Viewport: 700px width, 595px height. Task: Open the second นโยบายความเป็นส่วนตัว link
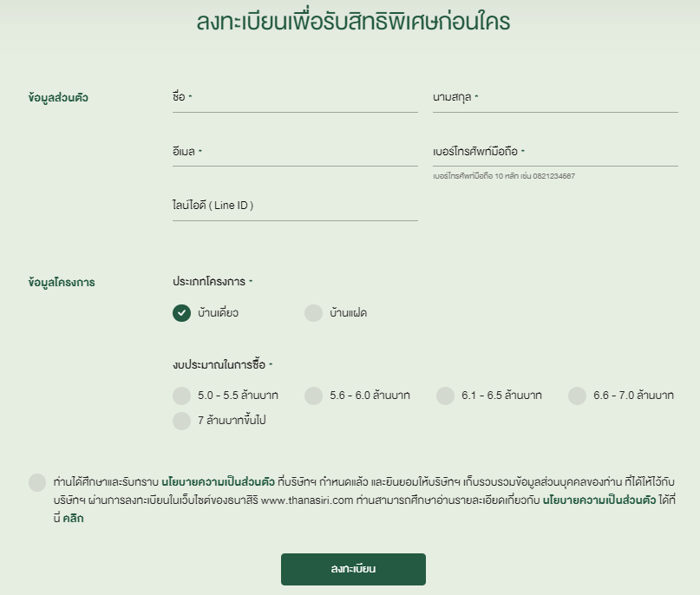tap(599, 500)
